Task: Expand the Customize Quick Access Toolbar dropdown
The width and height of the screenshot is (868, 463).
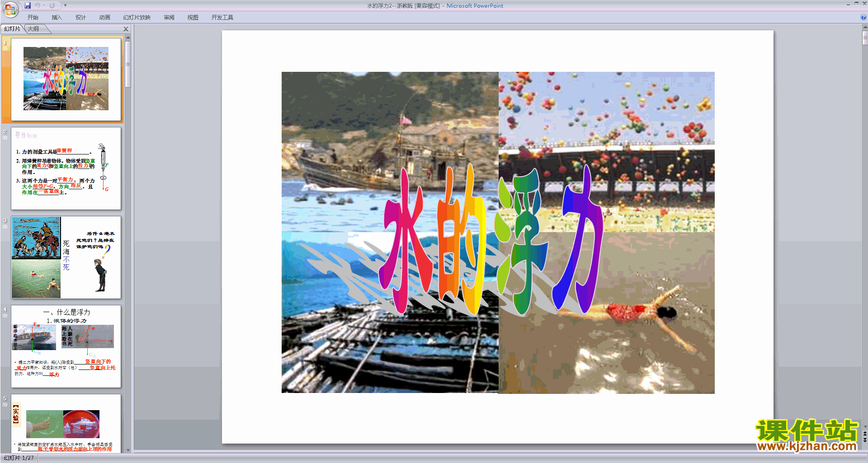Action: 65,5
